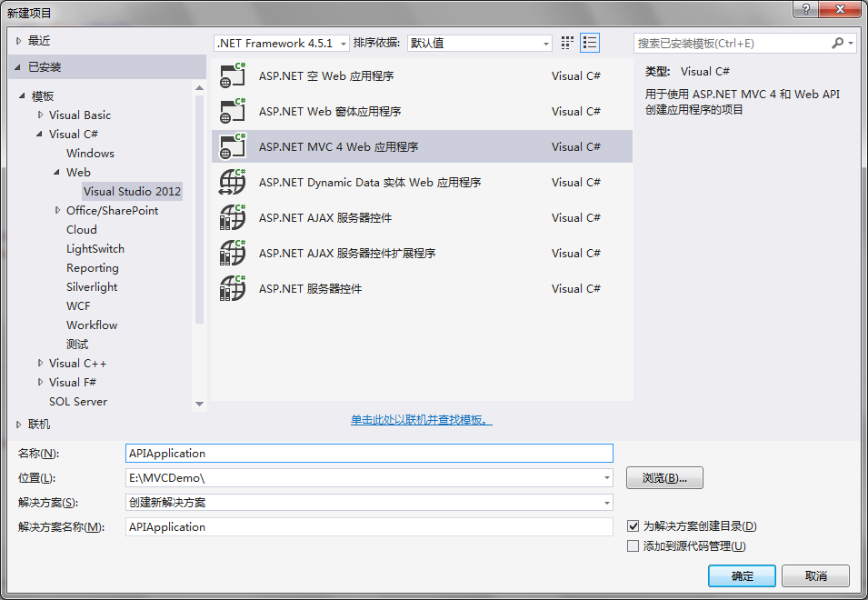Uncheck 为解决方案创建目录 checkbox
Image resolution: width=868 pixels, height=600 pixels.
click(633, 525)
